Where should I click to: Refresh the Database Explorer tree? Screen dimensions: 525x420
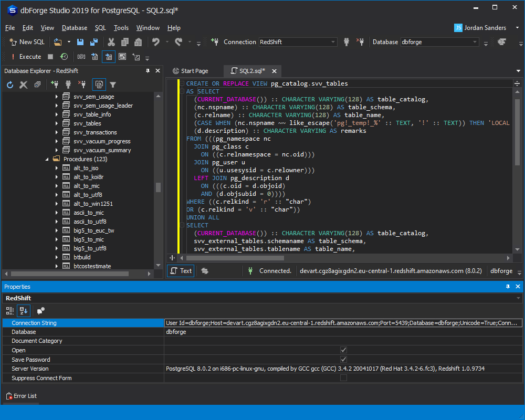10,85
